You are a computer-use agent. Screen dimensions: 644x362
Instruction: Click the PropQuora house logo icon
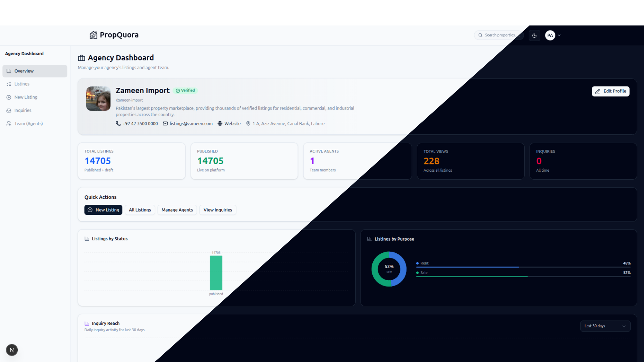[93, 35]
